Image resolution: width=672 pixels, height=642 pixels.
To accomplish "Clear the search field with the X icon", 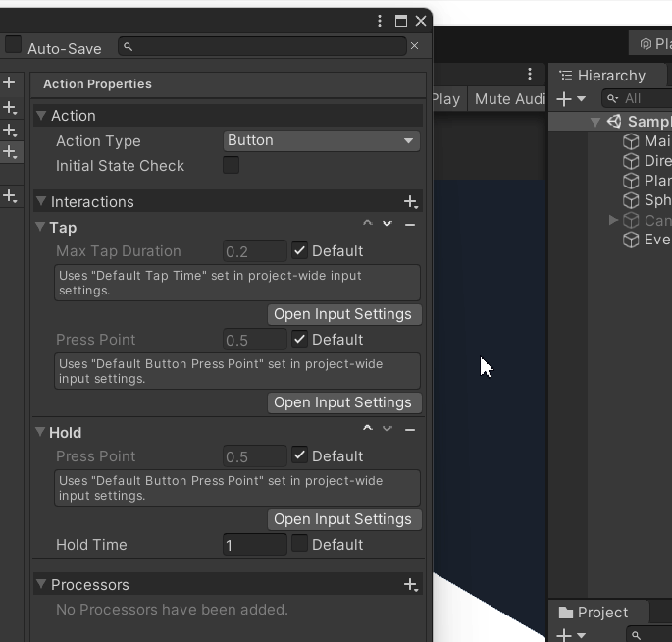I will [414, 46].
